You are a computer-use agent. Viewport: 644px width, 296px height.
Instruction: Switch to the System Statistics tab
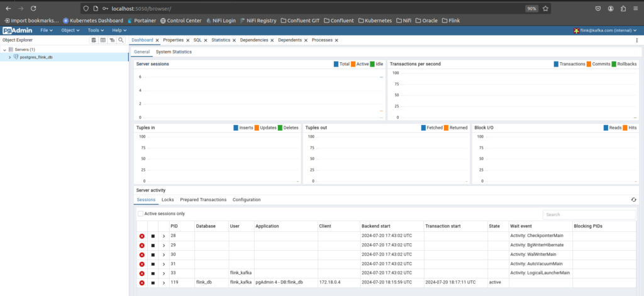(174, 52)
